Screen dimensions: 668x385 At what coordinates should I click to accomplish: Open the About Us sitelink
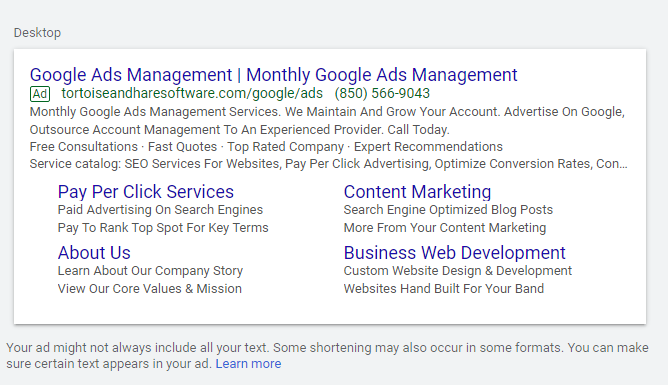tap(94, 253)
